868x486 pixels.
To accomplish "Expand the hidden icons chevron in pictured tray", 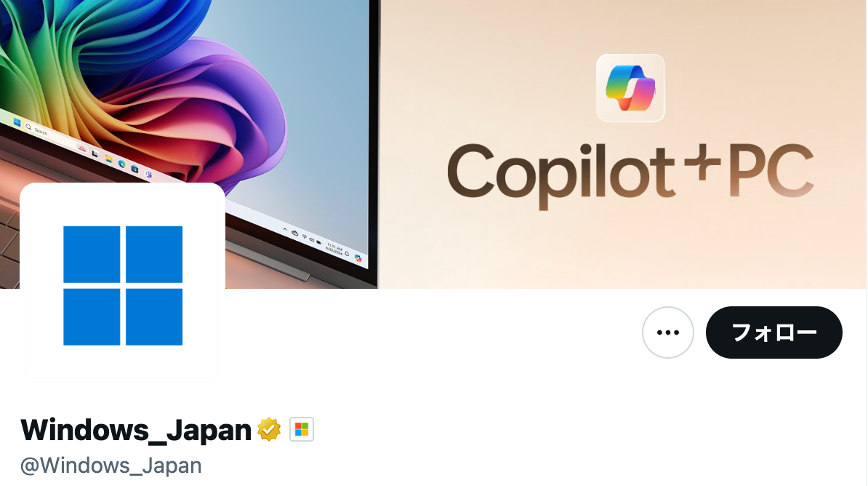I will 285,229.
